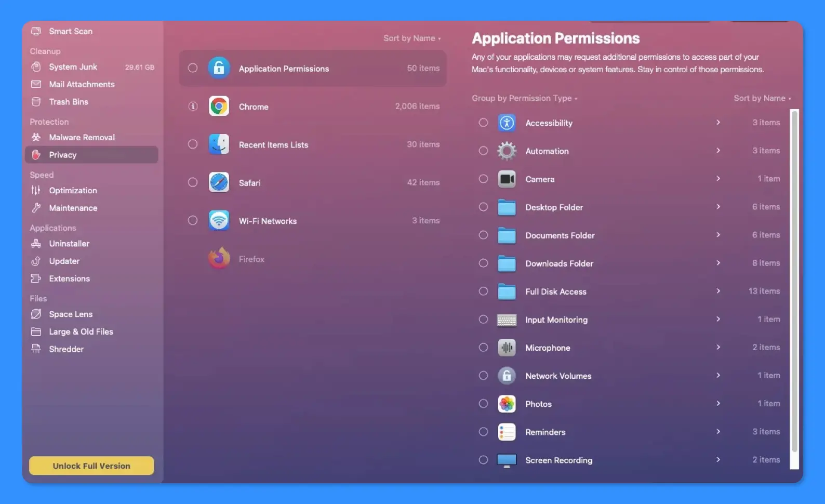The width and height of the screenshot is (825, 504).
Task: Click the Space Lens icon
Action: [36, 314]
